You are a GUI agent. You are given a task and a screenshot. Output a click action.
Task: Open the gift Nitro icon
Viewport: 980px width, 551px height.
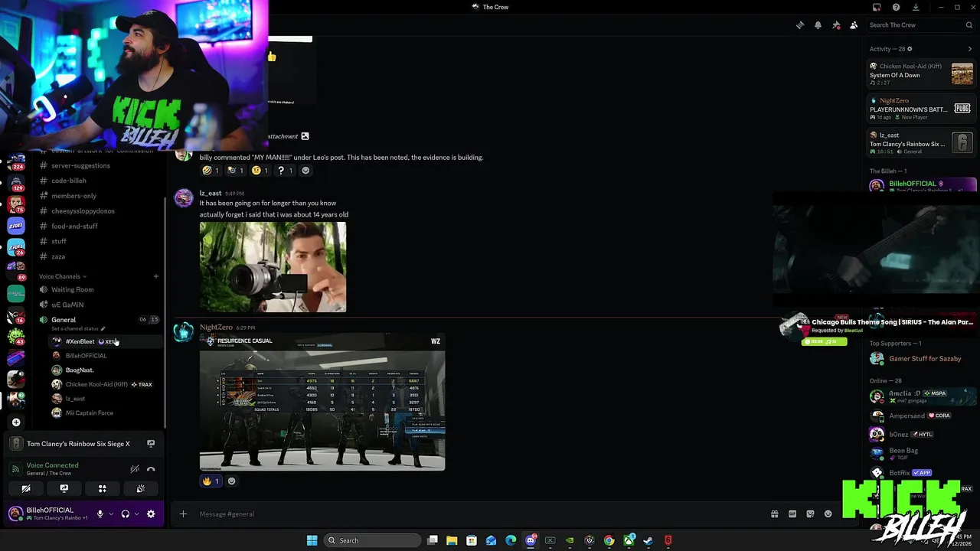point(774,514)
